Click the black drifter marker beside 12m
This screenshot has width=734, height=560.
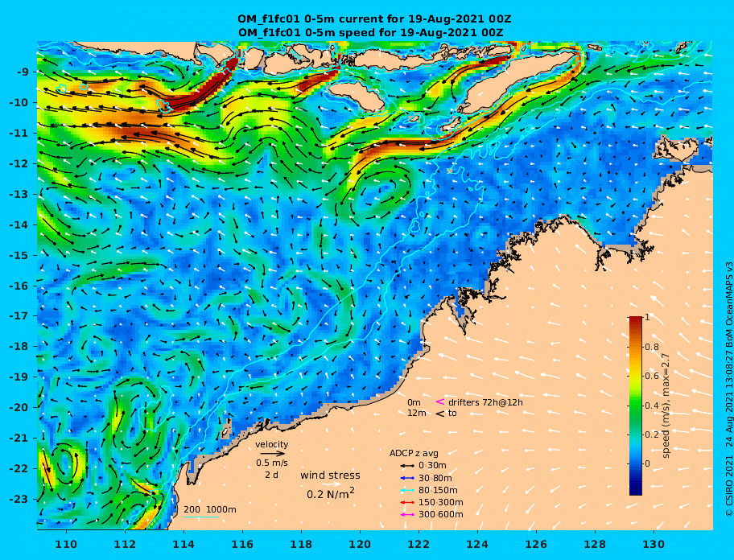click(x=440, y=414)
